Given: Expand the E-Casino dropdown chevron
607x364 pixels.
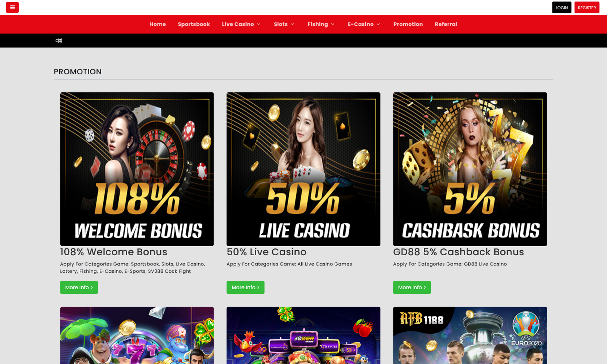Looking at the screenshot, I should point(378,24).
